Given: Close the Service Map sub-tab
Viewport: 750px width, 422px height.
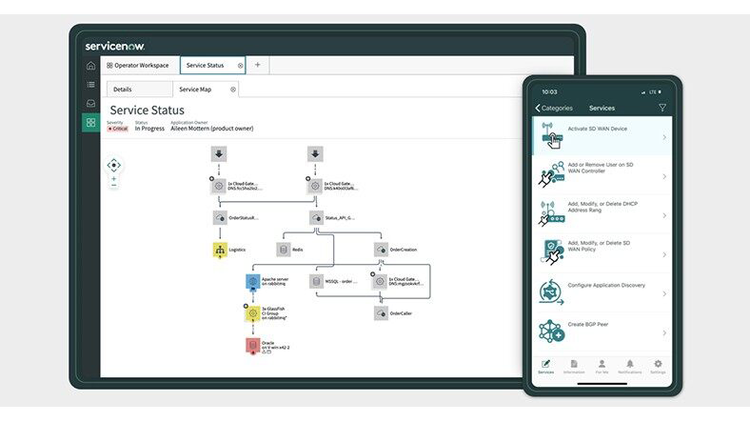Looking at the screenshot, I should (233, 89).
